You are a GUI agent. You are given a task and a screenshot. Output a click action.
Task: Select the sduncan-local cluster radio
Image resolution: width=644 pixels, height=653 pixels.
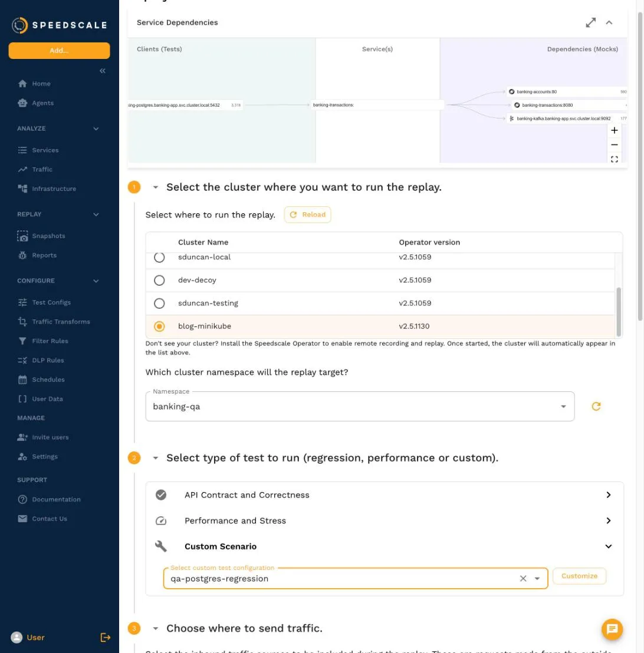click(x=159, y=258)
